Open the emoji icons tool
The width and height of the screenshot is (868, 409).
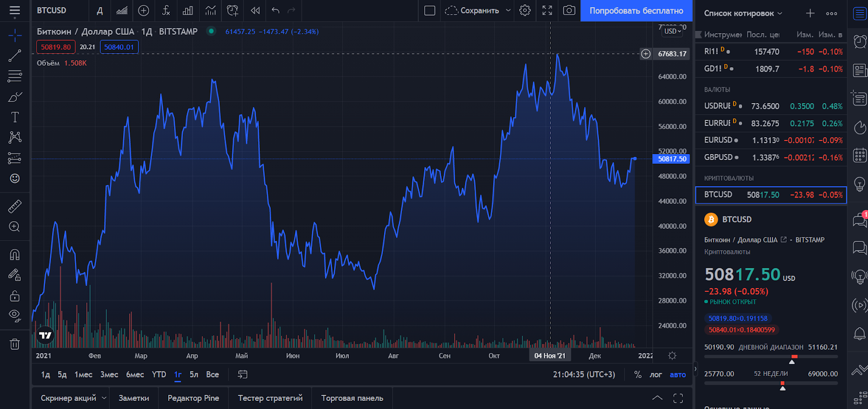click(x=15, y=178)
